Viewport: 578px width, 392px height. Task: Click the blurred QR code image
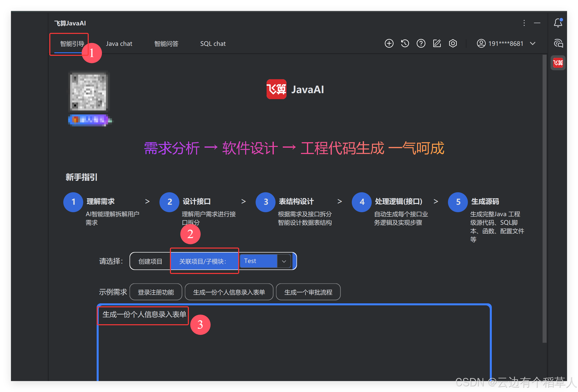tap(89, 91)
